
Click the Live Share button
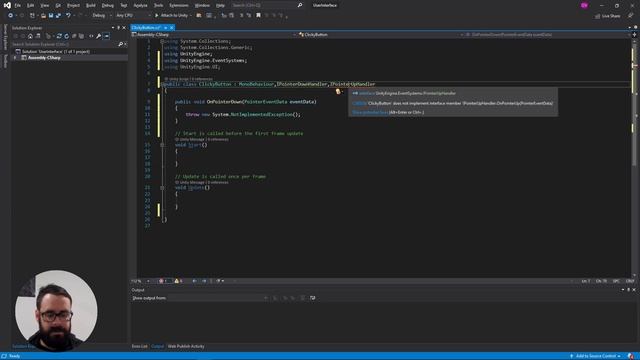[607, 16]
